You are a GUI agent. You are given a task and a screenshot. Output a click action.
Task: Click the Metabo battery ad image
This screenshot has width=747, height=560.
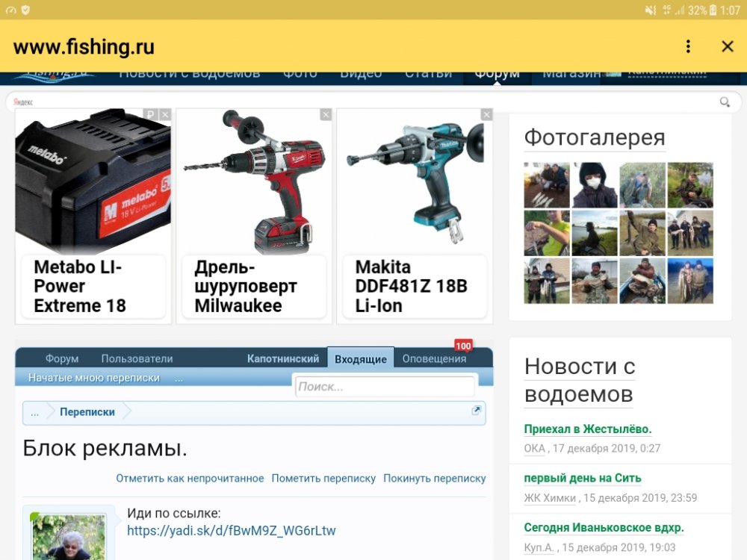(x=93, y=181)
